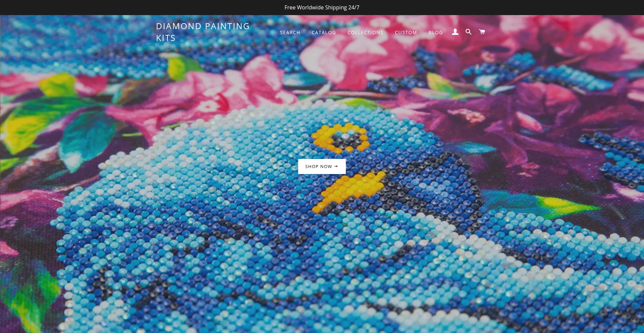Open the shopping cart icon
Image resolution: width=644 pixels, height=333 pixels.
tap(482, 32)
